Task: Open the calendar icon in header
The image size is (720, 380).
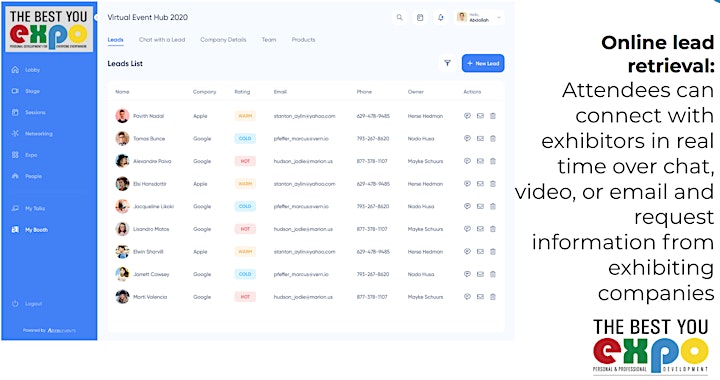Action: tap(420, 17)
